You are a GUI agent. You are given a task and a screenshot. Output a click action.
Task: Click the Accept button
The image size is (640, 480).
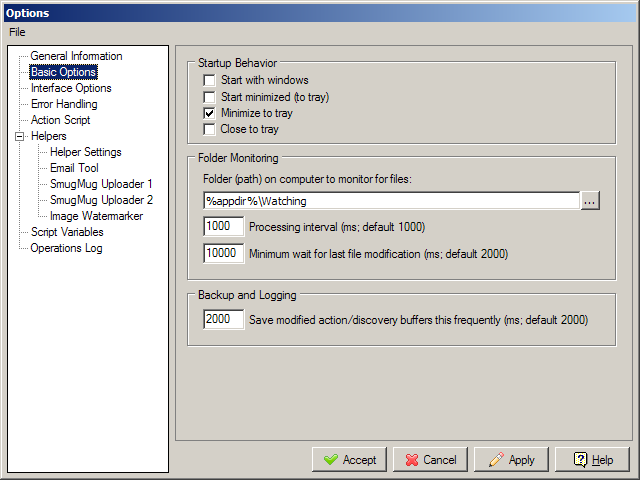coord(349,460)
